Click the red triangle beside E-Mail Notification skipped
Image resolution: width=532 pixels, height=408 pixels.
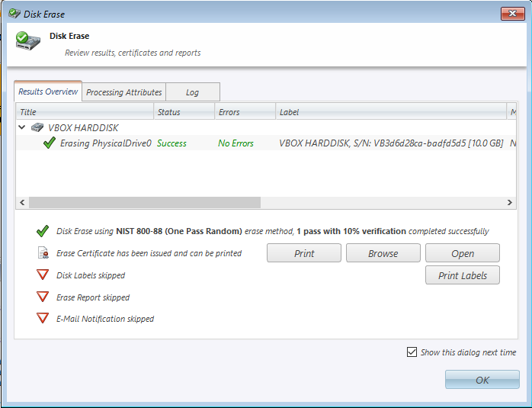pyautogui.click(x=43, y=318)
